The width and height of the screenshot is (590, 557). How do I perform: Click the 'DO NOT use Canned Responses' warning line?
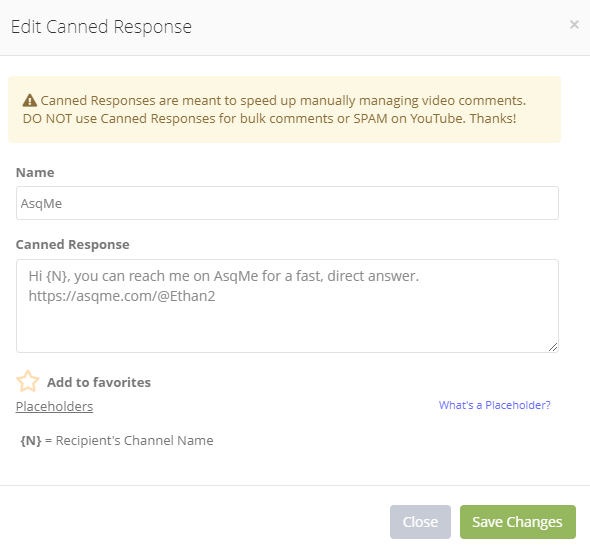269,119
